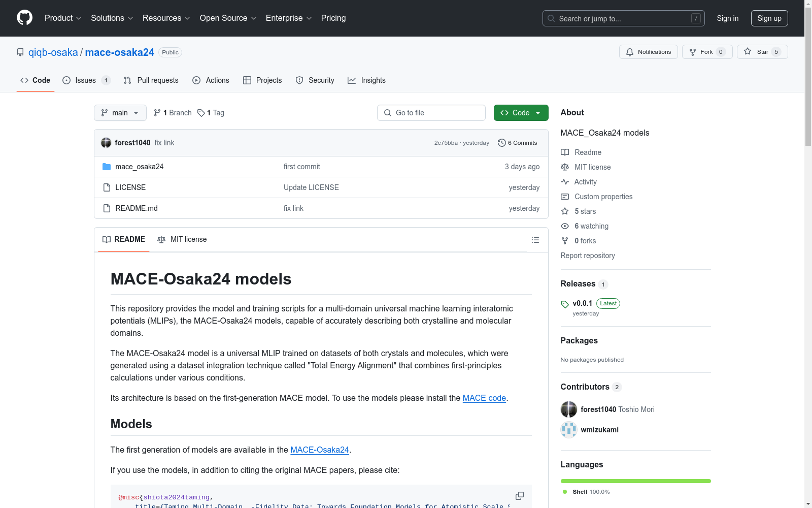This screenshot has height=508, width=812.
Task: Switch to the Projects tab
Action: (262, 80)
